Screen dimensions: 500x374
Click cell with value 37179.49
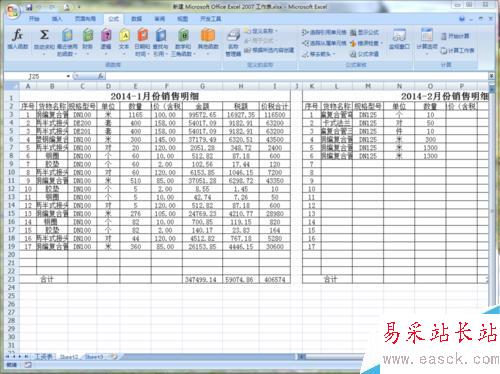pos(202,139)
